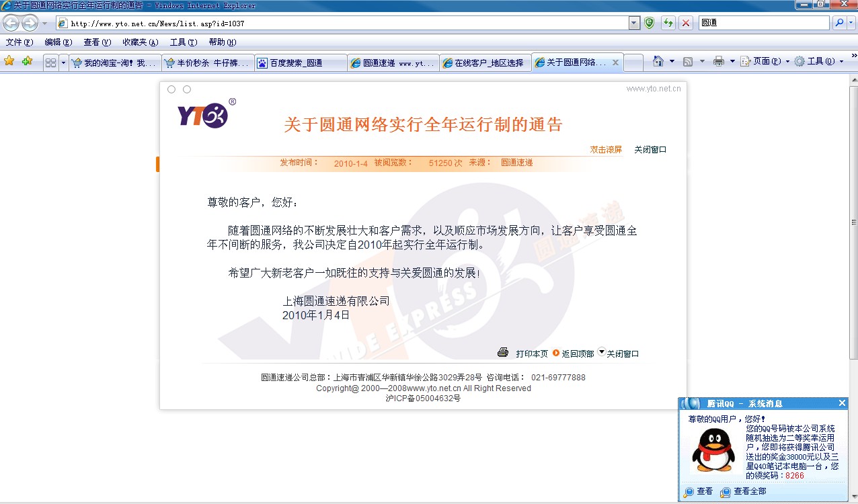The height and width of the screenshot is (504, 858).
Task: Click the printer icon in command bar
Action: point(718,62)
